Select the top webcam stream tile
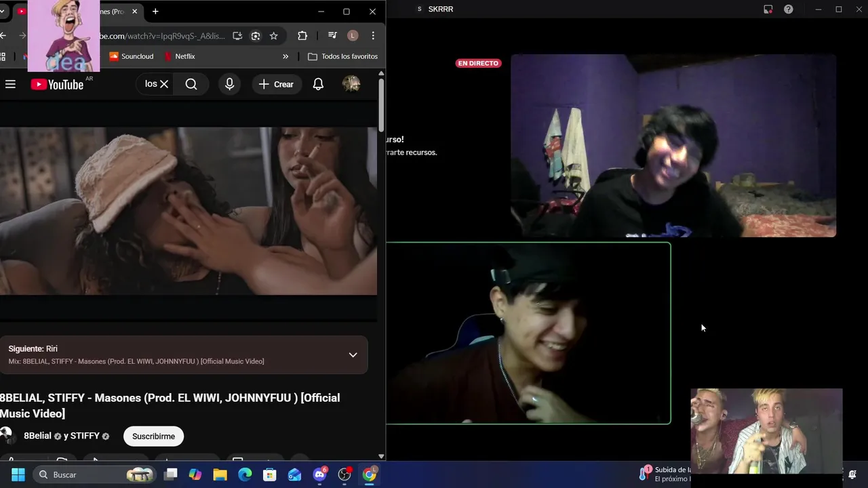Viewport: 868px width, 488px height. [x=673, y=146]
